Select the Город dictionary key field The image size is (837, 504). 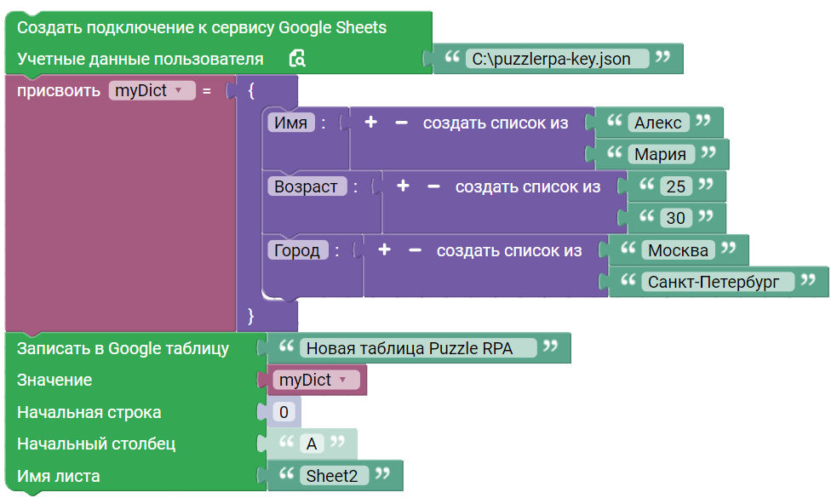tap(297, 249)
